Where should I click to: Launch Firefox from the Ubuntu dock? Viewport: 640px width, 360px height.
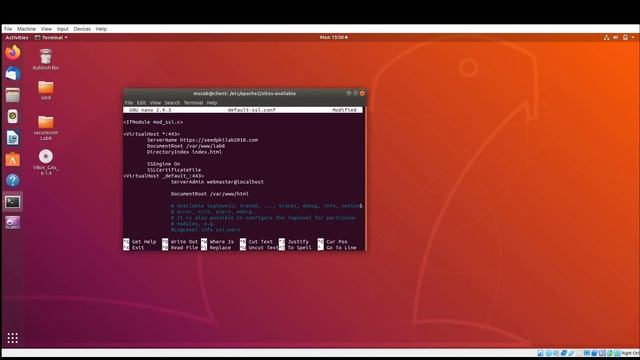13,53
